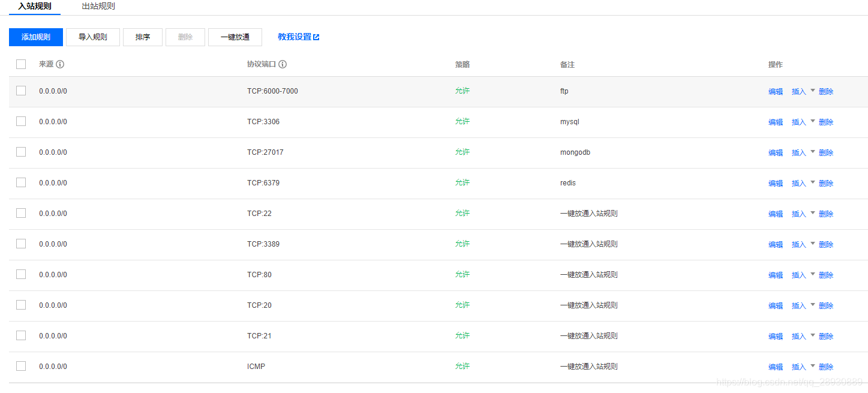
Task: Click the external link icon beside 教我设置
Action: tap(317, 37)
